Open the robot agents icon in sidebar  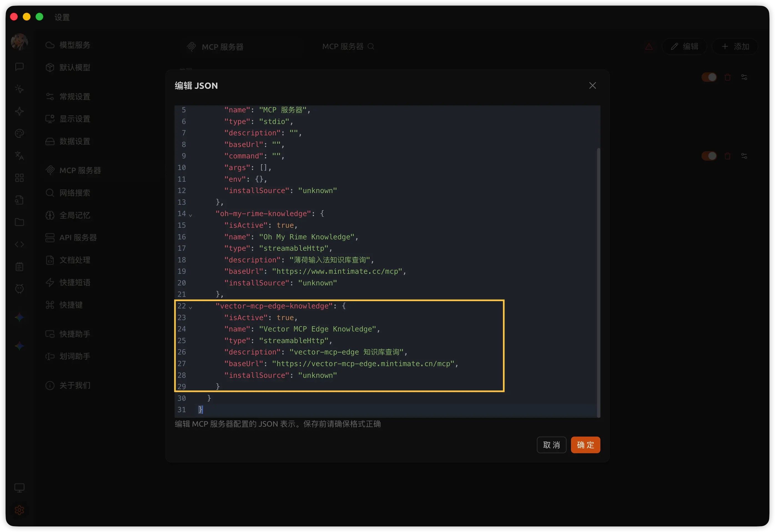click(19, 289)
